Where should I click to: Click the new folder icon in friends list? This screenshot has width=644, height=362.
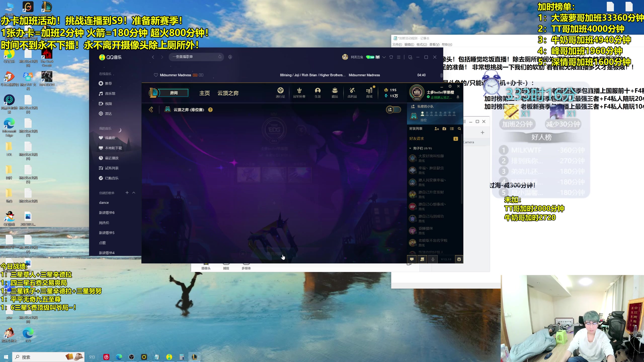[x=444, y=129]
